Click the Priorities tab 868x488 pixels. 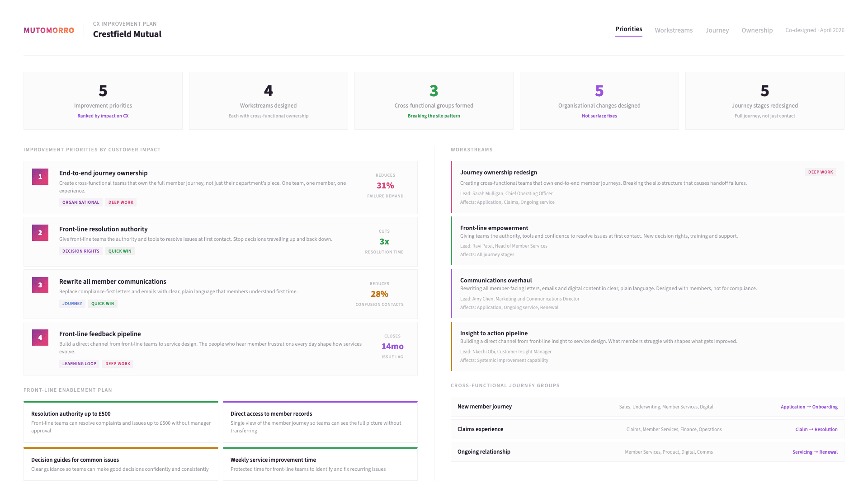click(x=628, y=28)
